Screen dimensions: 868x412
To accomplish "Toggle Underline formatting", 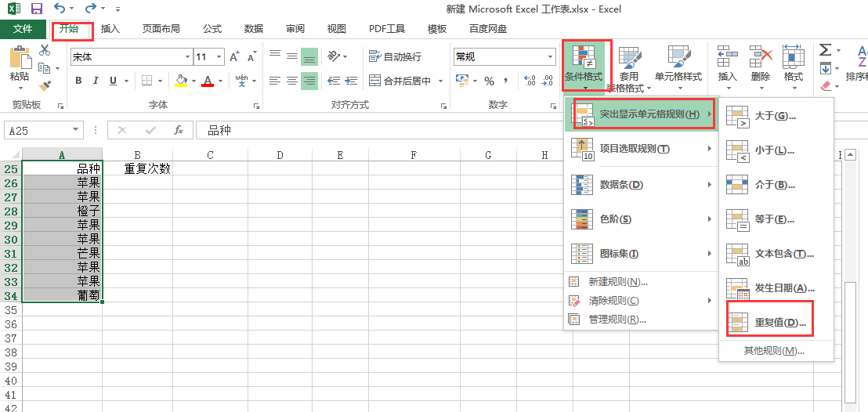I will [x=113, y=81].
